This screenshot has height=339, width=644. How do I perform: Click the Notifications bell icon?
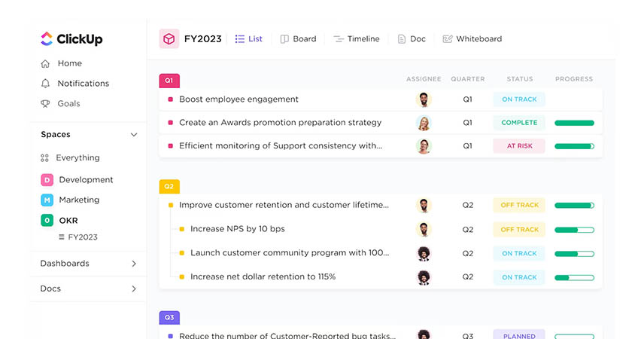(x=46, y=84)
